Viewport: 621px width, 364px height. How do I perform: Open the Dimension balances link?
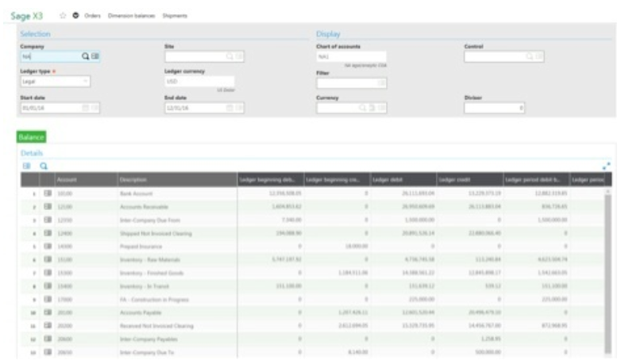(132, 16)
